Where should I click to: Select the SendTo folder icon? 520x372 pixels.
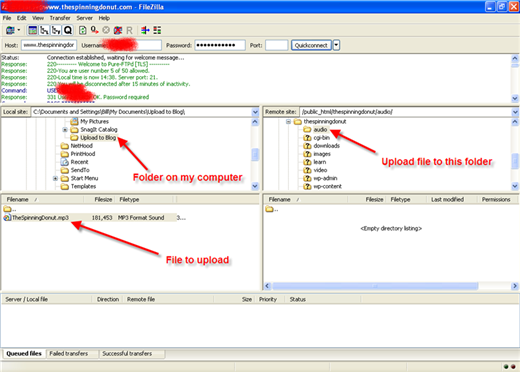click(x=64, y=170)
